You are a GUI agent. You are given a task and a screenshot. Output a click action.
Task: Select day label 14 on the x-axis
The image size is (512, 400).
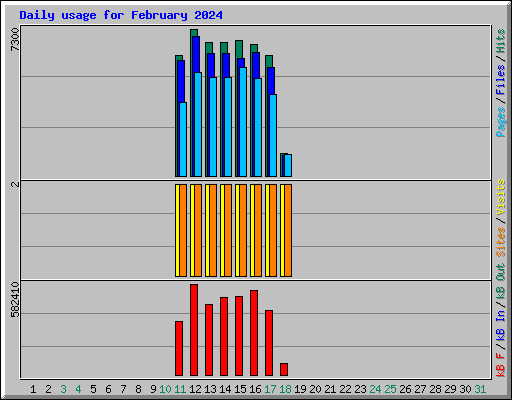coord(225,389)
